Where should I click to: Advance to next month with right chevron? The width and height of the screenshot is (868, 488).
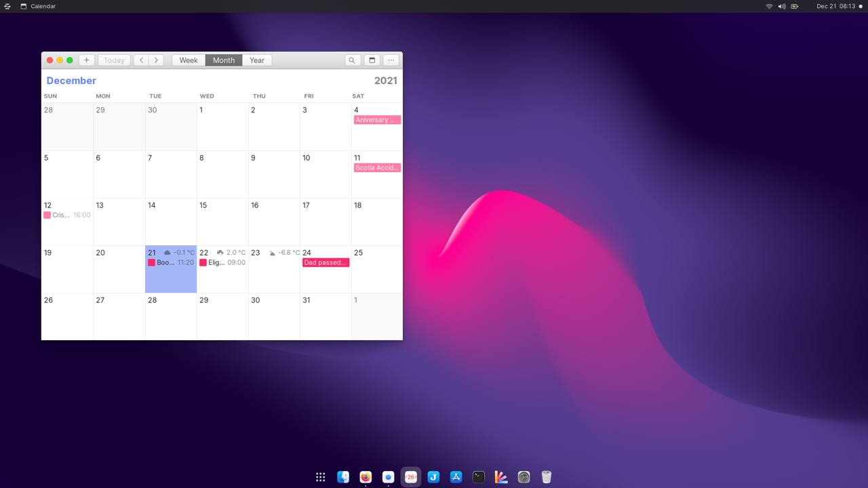[x=156, y=60]
